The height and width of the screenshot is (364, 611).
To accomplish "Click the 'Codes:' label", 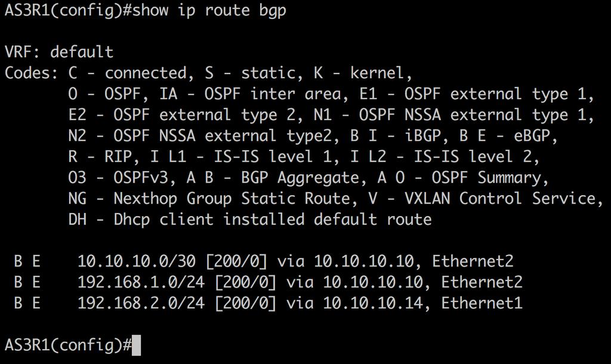I will coord(31,73).
